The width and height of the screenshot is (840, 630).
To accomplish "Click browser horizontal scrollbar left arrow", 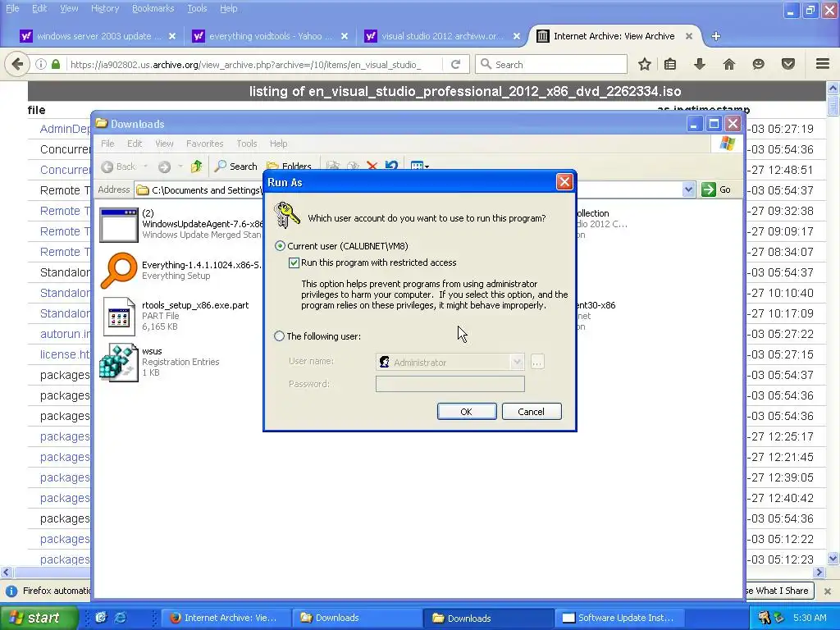I will coord(6,572).
